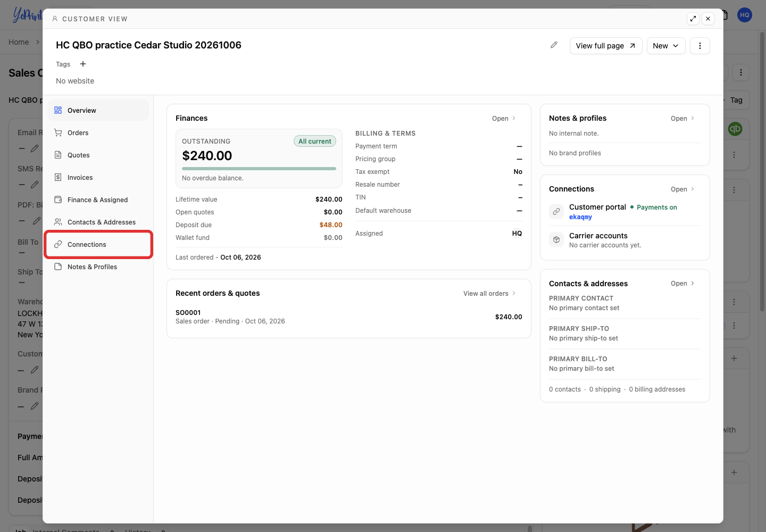Click the background page vertical scrollbar
The image size is (766, 532).
tap(762, 170)
